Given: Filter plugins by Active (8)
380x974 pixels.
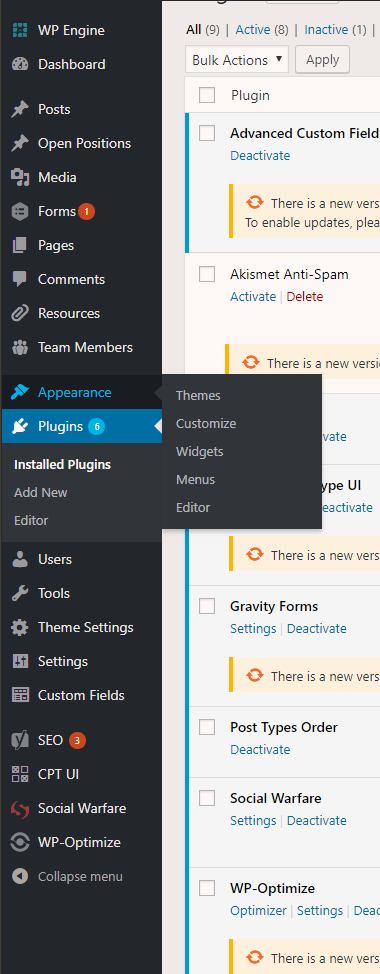Looking at the screenshot, I should [261, 29].
